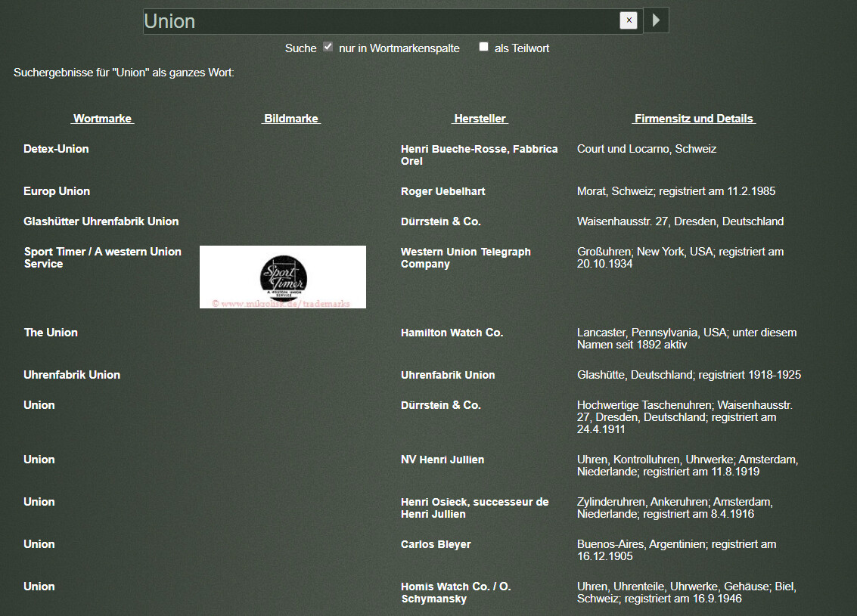Click 'The Union' wordmark entry
This screenshot has width=857, height=616.
click(x=51, y=333)
